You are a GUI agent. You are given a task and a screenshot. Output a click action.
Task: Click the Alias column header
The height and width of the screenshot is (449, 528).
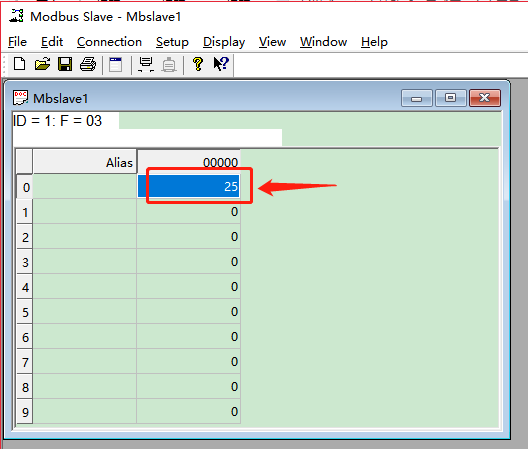point(85,162)
